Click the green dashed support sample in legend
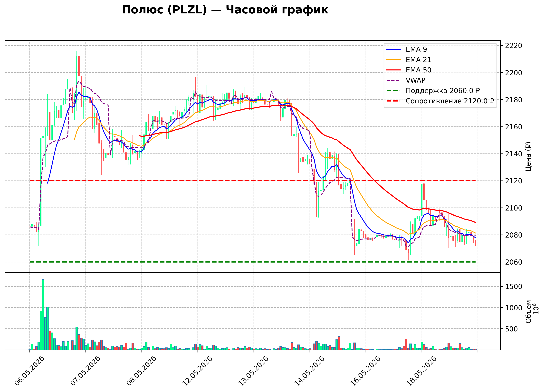Viewport: 545px width, 392px height. pos(394,91)
